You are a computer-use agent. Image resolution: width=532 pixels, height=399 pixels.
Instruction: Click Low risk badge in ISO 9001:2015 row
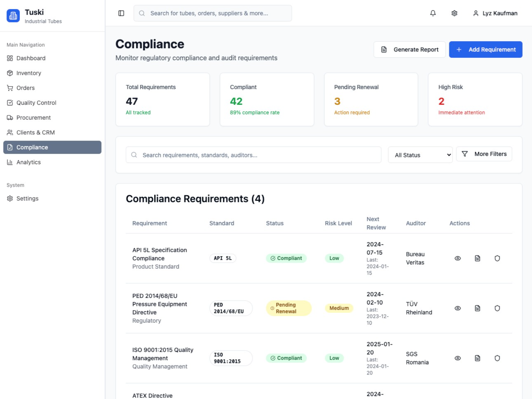point(334,358)
